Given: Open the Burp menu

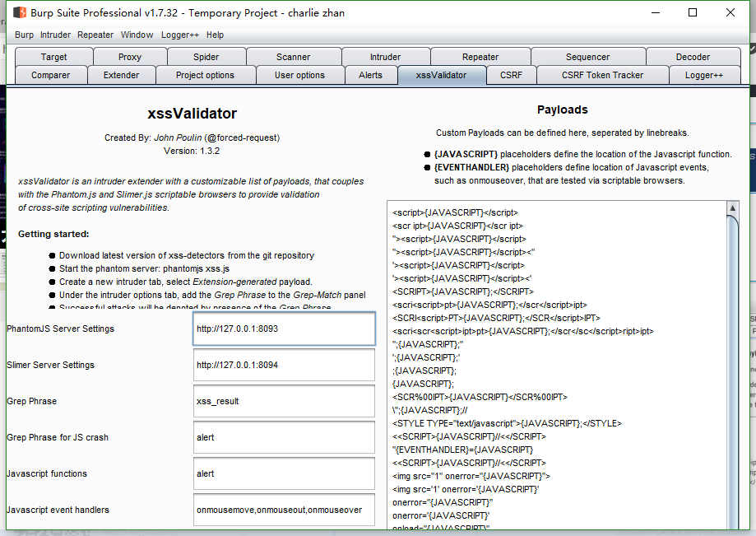Looking at the screenshot, I should point(24,35).
